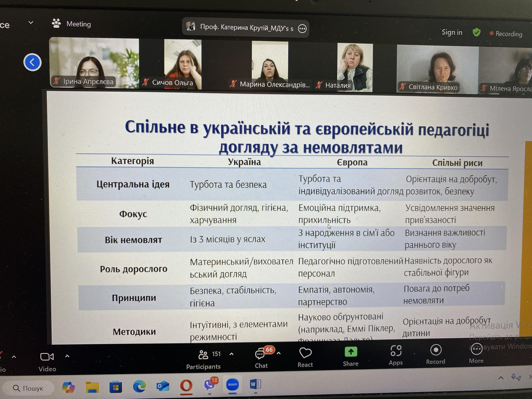The height and width of the screenshot is (399, 532).
Task: Open Microsoft Word from the taskbar
Action: (x=255, y=384)
